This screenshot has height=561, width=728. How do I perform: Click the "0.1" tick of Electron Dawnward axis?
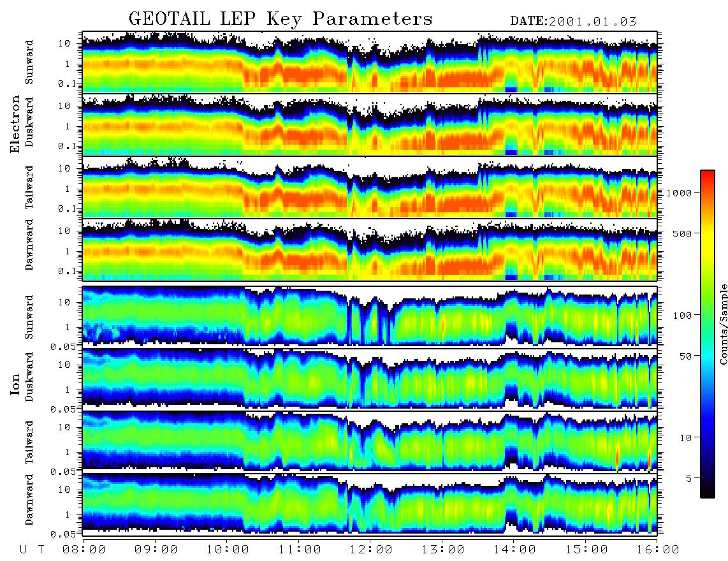(67, 271)
